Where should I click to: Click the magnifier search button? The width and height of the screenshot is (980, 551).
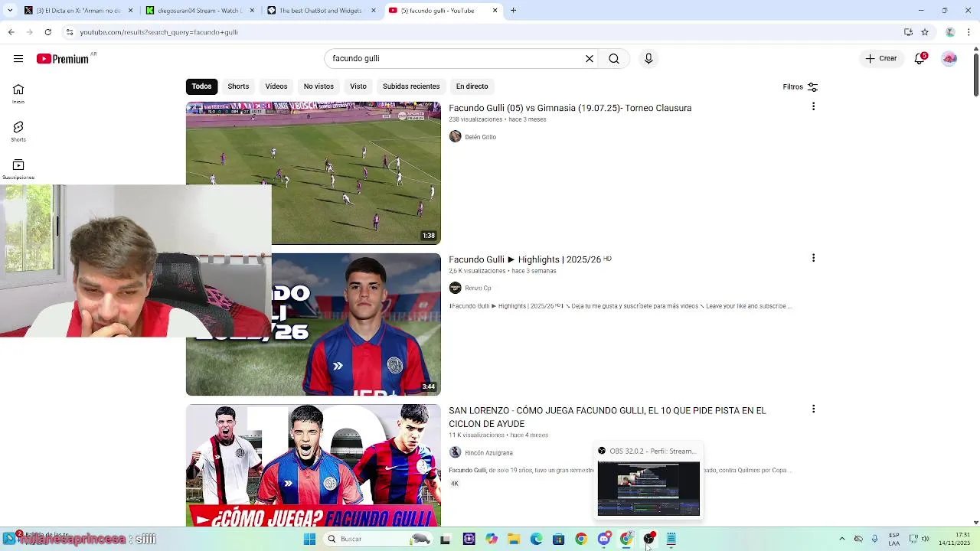click(614, 58)
